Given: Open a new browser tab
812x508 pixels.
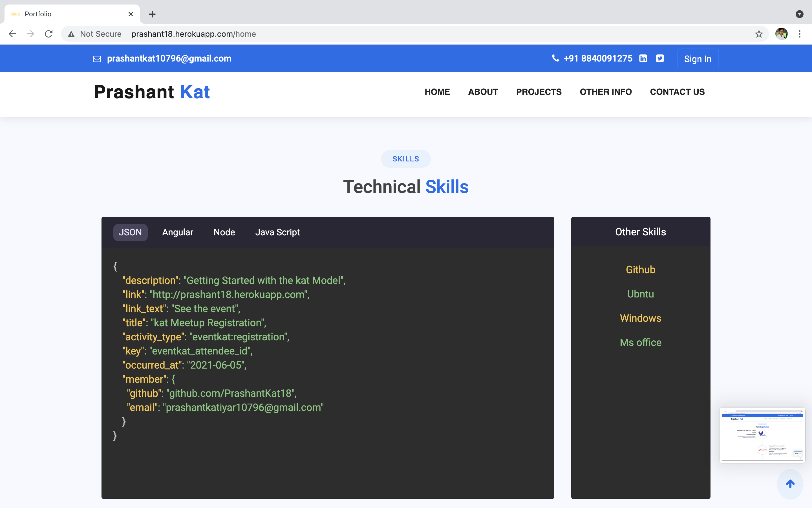Looking at the screenshot, I should (x=152, y=14).
